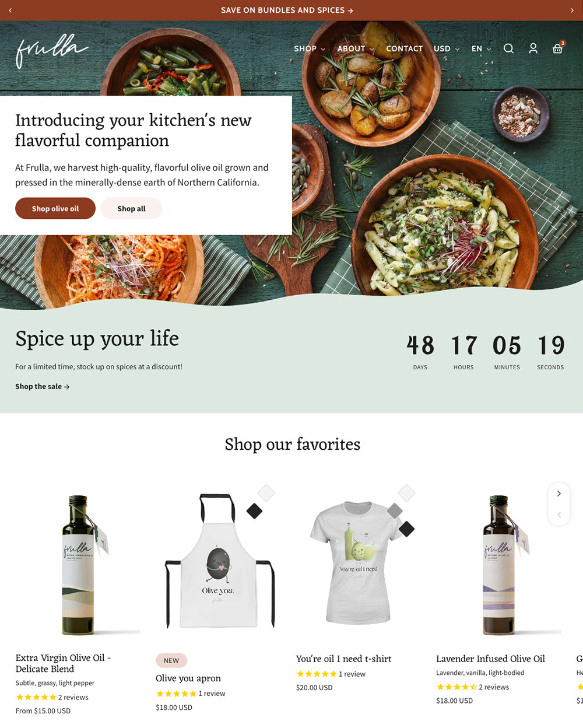Select gray swatch on the t-shirt
583x728 pixels.
(x=395, y=511)
